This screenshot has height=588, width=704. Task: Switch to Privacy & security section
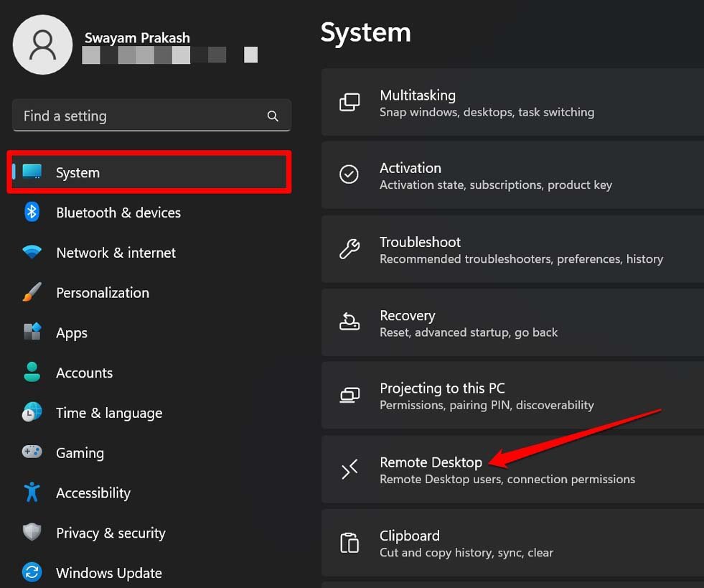[x=111, y=533]
